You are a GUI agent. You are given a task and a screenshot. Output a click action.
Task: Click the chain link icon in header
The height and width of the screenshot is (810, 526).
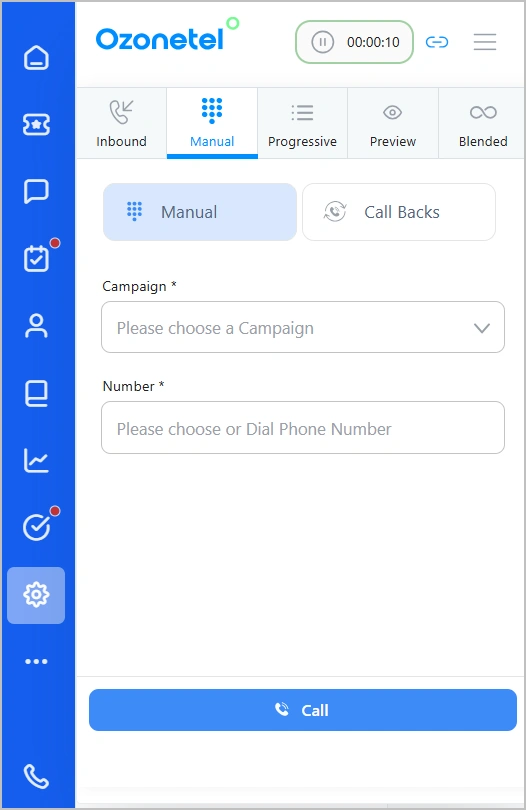(x=437, y=42)
